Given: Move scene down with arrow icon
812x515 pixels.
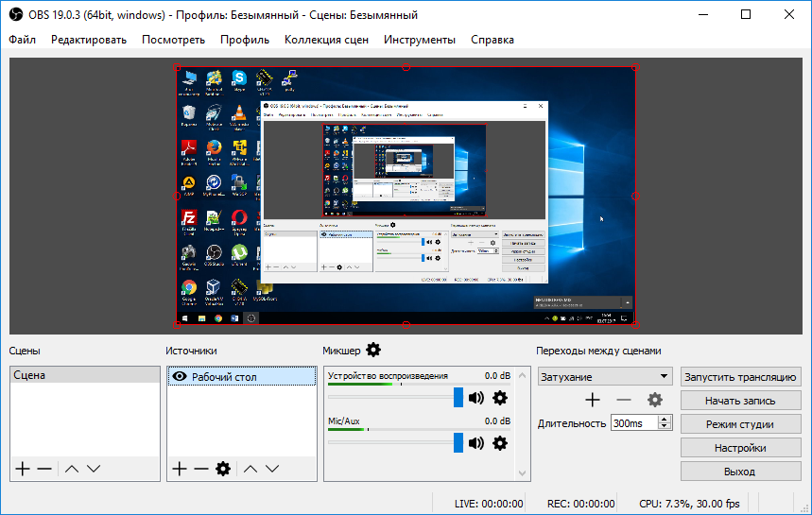Looking at the screenshot, I should [94, 469].
